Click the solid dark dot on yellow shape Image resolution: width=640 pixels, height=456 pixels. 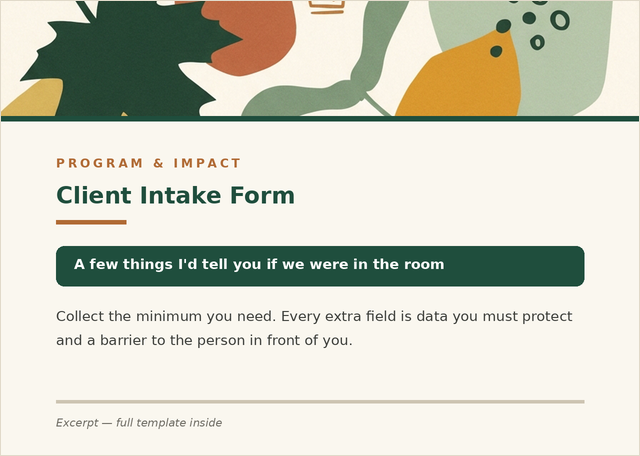coord(496,51)
